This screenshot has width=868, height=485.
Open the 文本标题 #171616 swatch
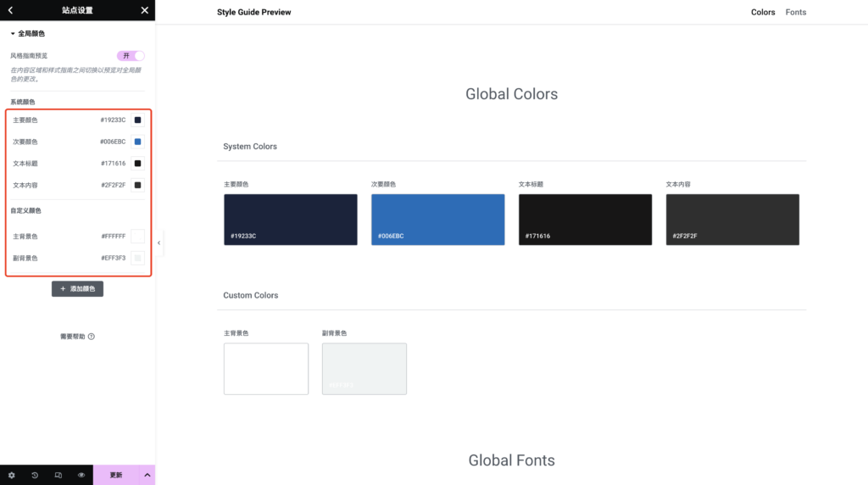(x=138, y=164)
